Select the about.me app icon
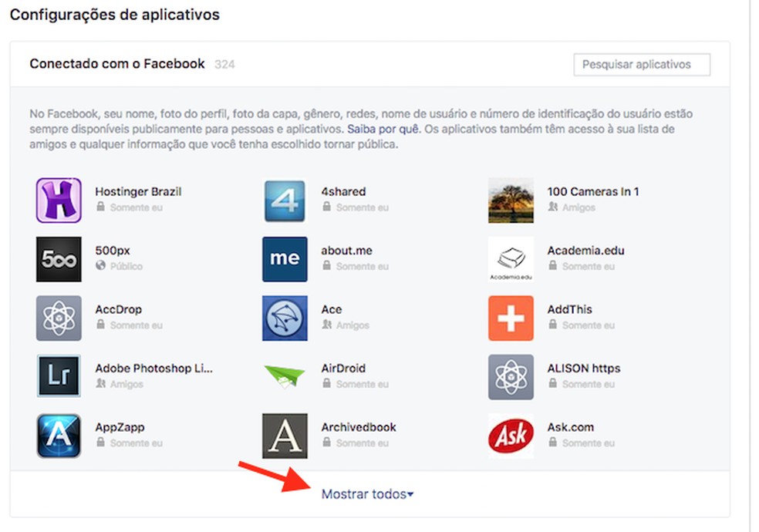Screen dimensions: 759x532 [x=285, y=260]
